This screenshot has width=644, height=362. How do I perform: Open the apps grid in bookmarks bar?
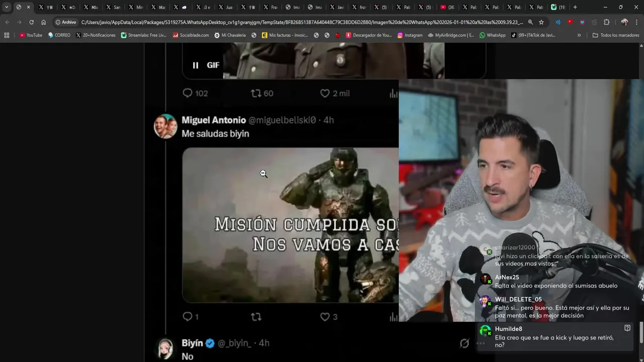(7, 35)
